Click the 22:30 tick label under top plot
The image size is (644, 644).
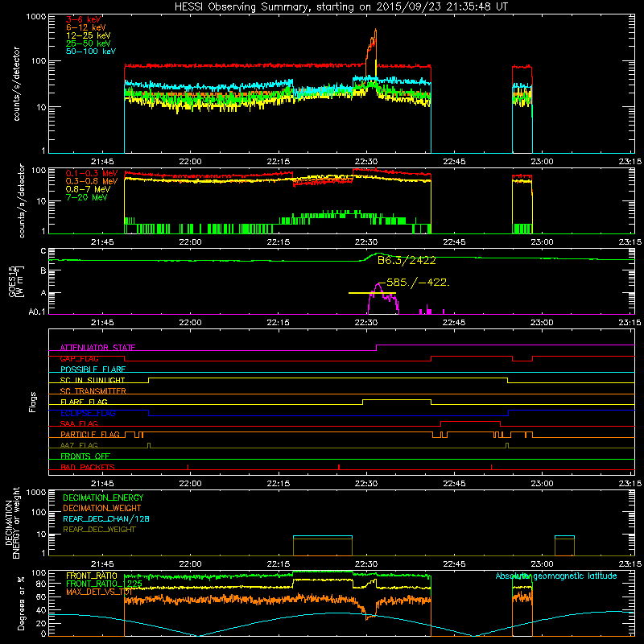[366, 162]
